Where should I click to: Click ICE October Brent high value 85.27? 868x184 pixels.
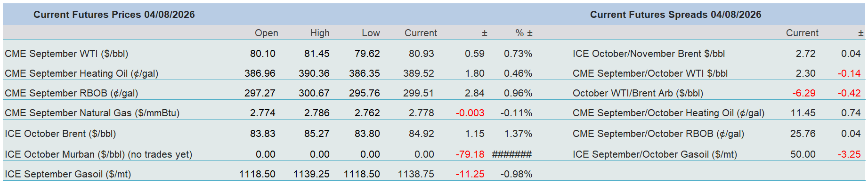click(x=317, y=134)
